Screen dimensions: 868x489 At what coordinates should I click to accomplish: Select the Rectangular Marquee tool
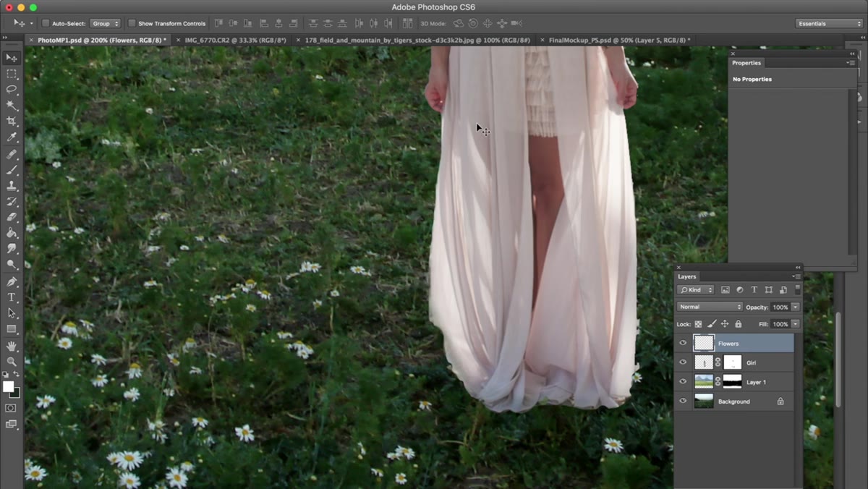click(12, 73)
